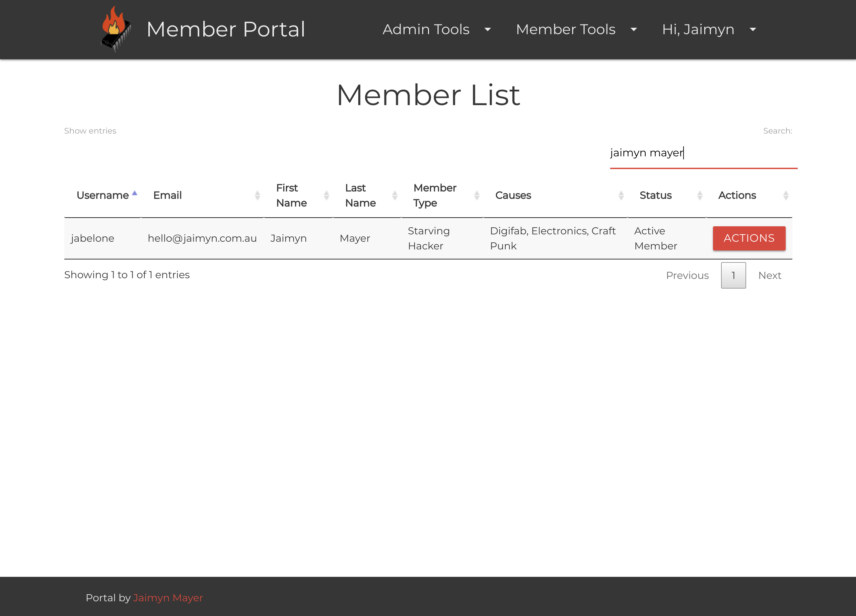Open the Hi, Jaimyn user dropdown
The height and width of the screenshot is (616, 856).
pos(708,29)
